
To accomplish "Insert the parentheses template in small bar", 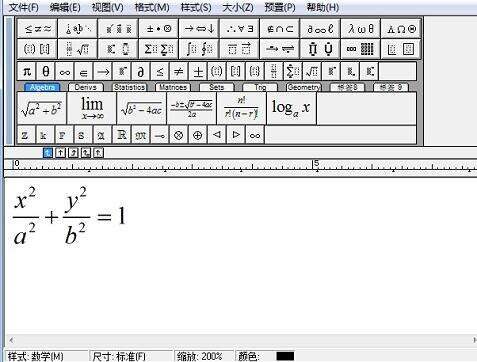I will coord(217,71).
